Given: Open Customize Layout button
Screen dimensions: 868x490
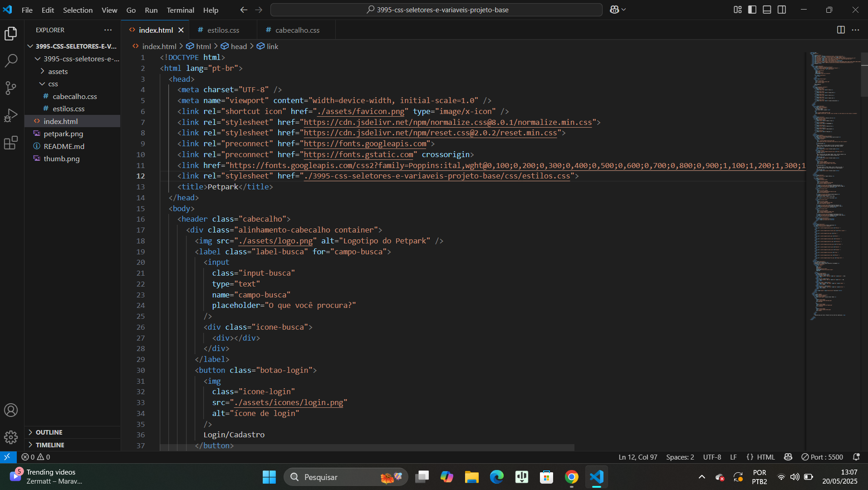Looking at the screenshot, I should click(x=738, y=10).
